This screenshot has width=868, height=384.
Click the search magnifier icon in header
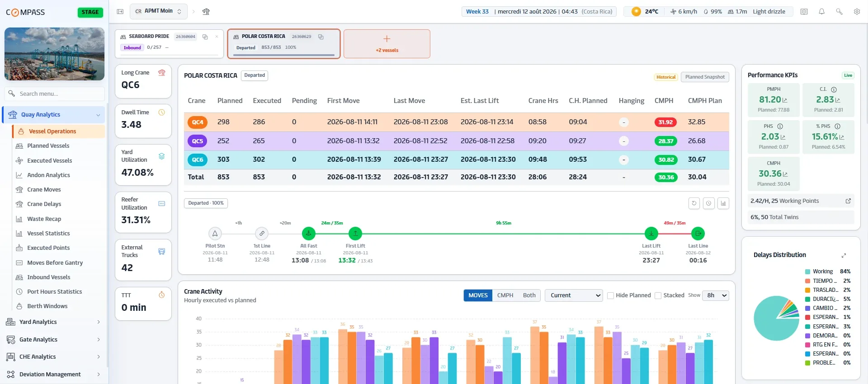pyautogui.click(x=839, y=12)
